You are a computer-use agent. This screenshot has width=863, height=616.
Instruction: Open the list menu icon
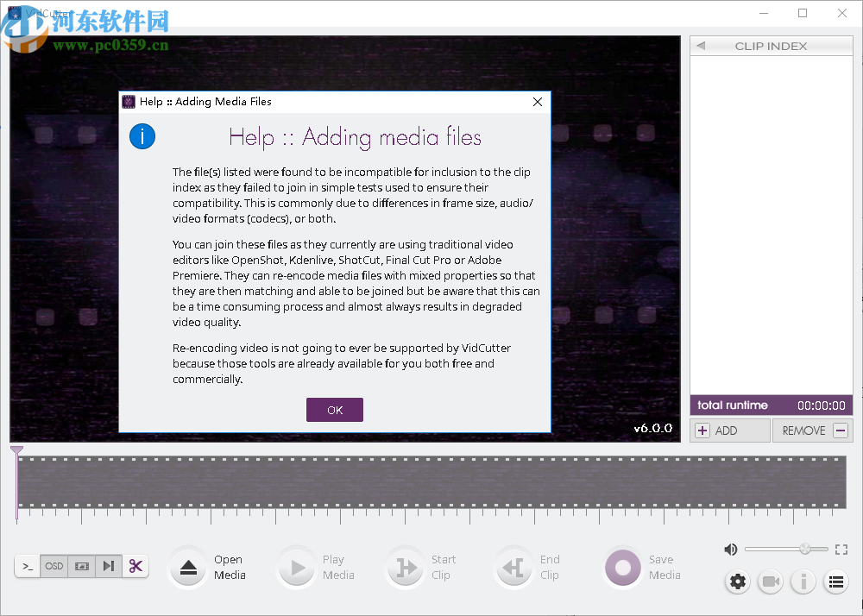click(x=836, y=581)
